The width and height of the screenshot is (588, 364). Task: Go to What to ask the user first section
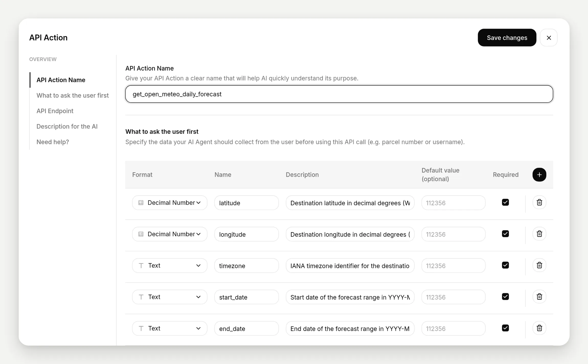click(x=73, y=96)
